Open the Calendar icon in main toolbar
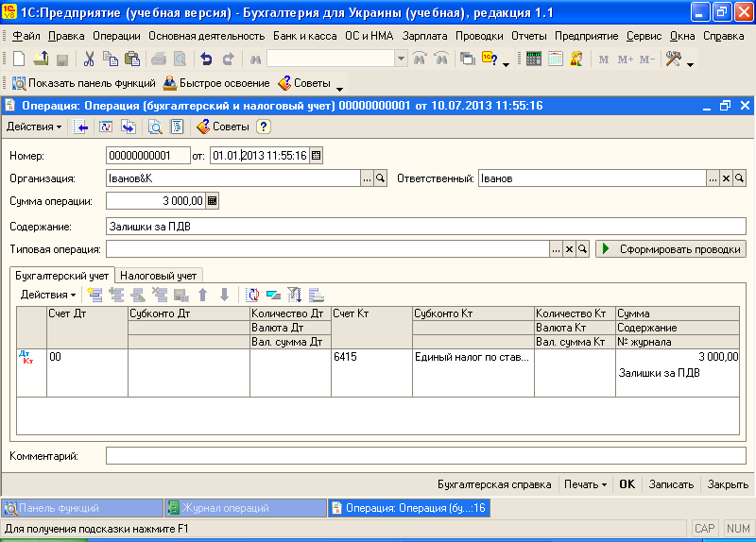This screenshot has height=542, width=756. (556, 59)
